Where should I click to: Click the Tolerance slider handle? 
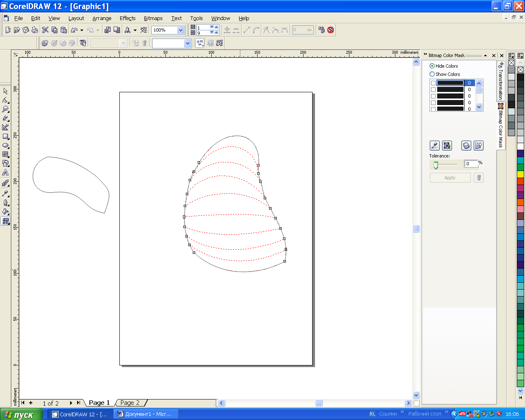pos(436,165)
